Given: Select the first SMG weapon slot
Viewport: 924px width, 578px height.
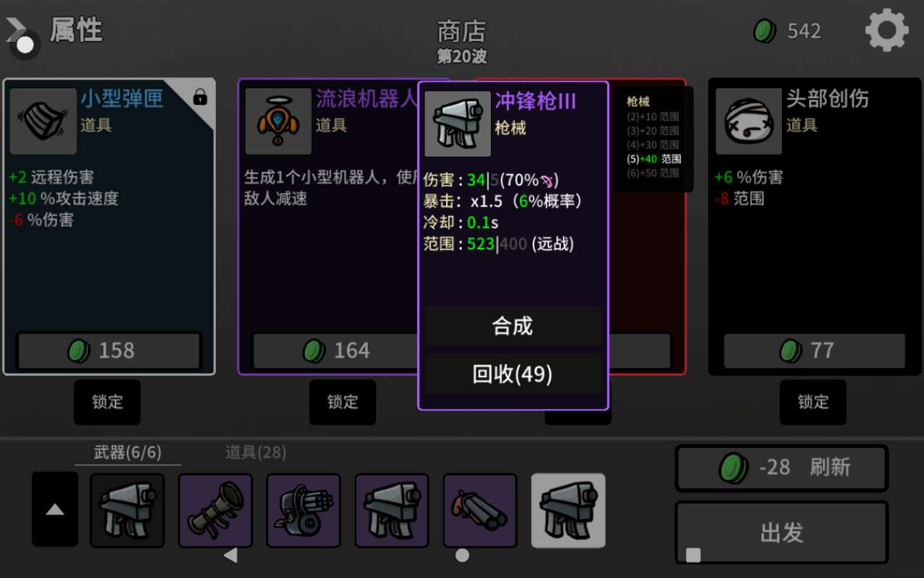Looking at the screenshot, I should (x=127, y=511).
